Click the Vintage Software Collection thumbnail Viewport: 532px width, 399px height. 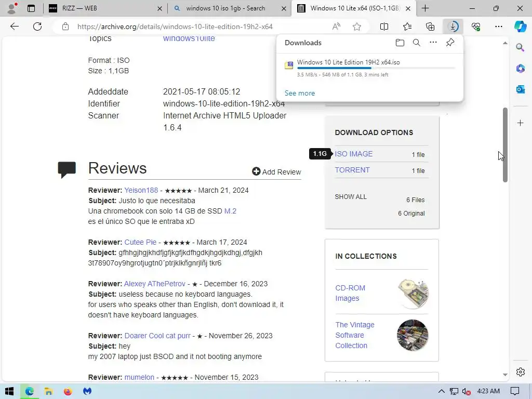[x=413, y=335]
